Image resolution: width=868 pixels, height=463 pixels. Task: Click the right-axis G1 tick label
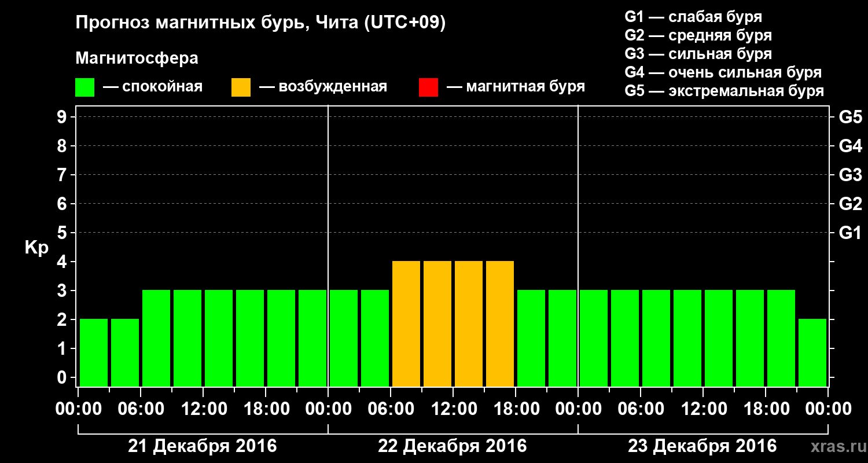tap(851, 233)
